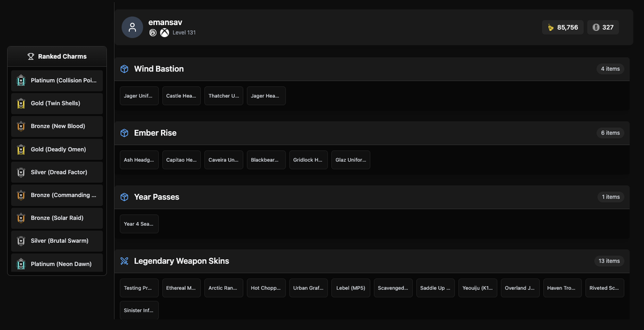Toggle the Legendary Weapon Skins section header
The image size is (644, 330).
pyautogui.click(x=371, y=261)
